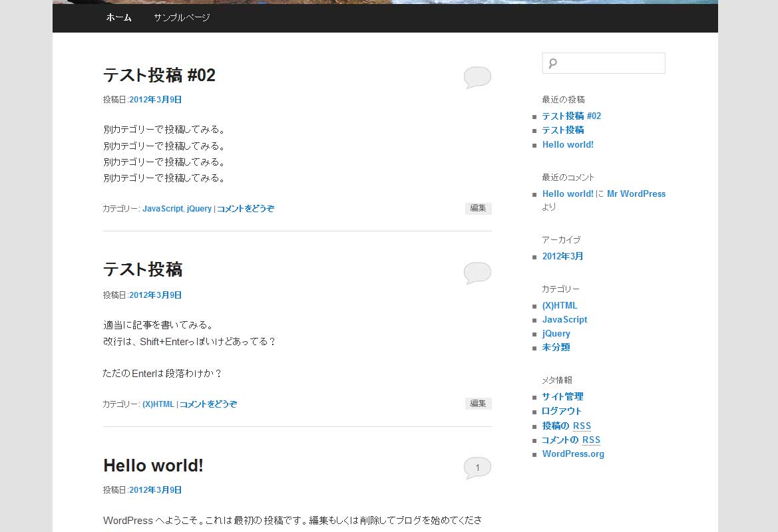The image size is (778, 532).
Task: Open Hello world! in recent posts sidebar
Action: 568,145
